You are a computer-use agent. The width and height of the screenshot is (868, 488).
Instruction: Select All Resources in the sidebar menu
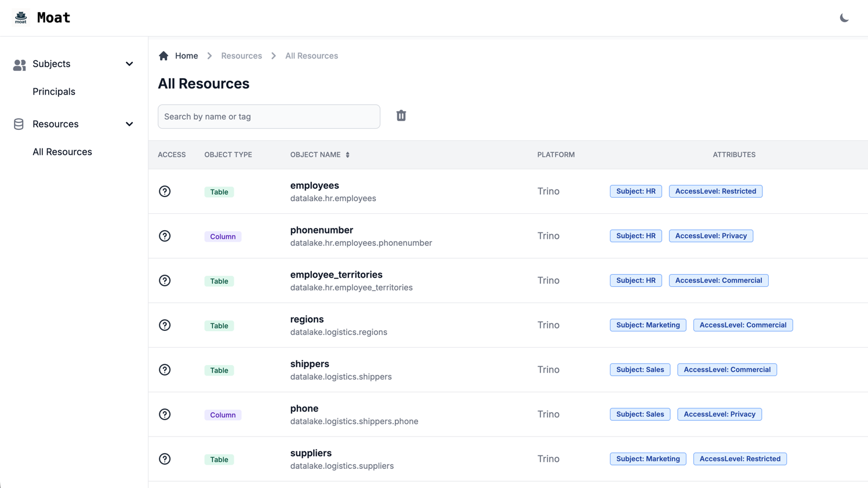[x=62, y=151]
